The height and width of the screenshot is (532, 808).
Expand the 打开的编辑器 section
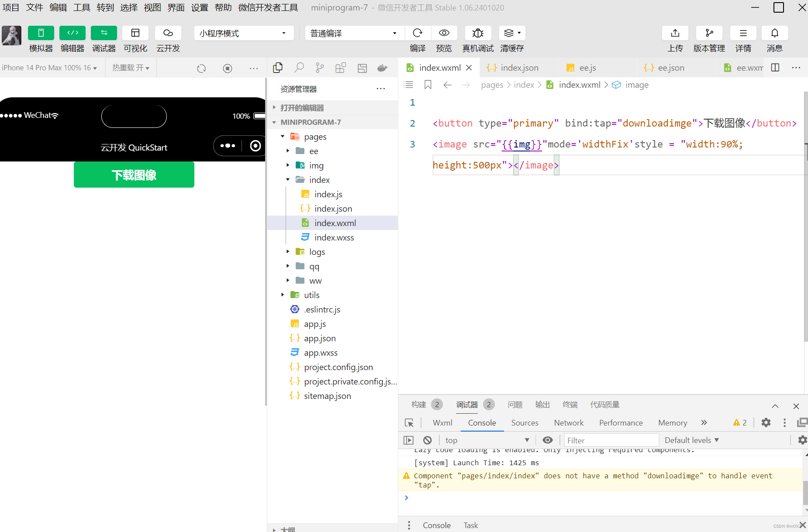tap(332, 108)
